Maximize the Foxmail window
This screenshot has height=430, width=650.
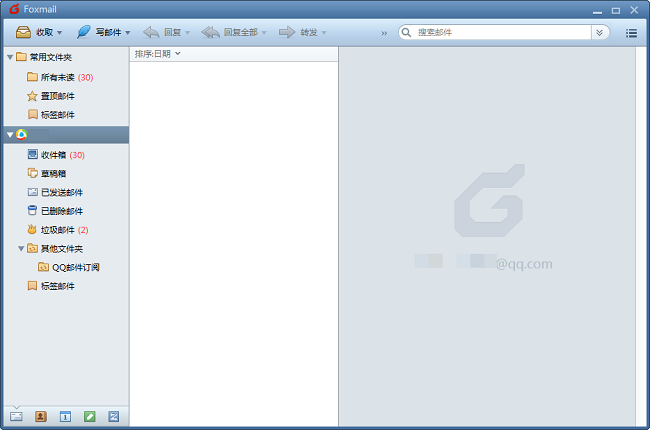pos(616,10)
